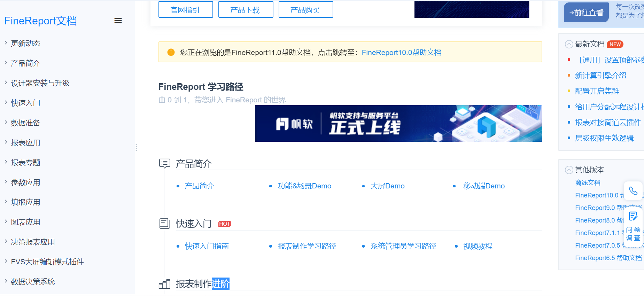Click the HOT badge beside 快速入门
The image size is (644, 296).
click(225, 224)
